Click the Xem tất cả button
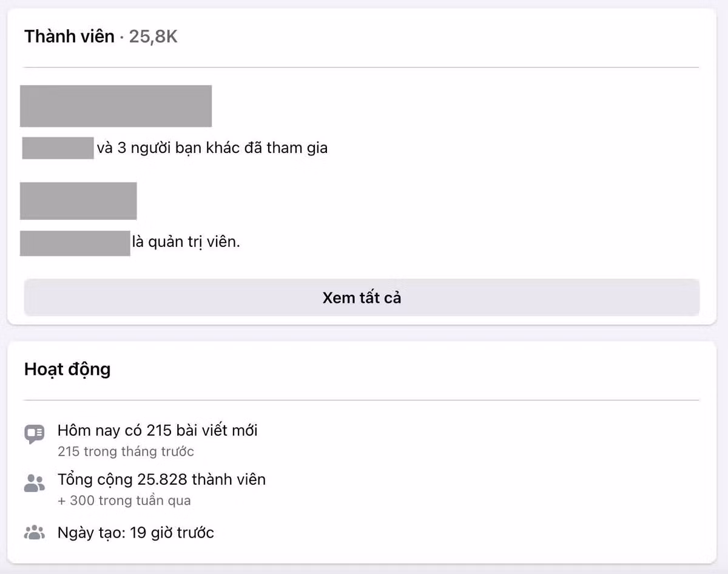Image resolution: width=728 pixels, height=574 pixels. [362, 297]
